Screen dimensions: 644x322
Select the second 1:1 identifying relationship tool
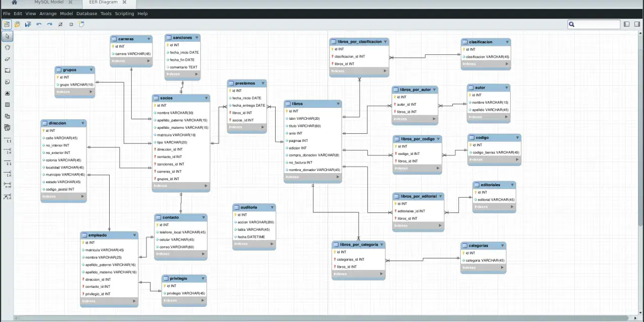click(x=9, y=163)
